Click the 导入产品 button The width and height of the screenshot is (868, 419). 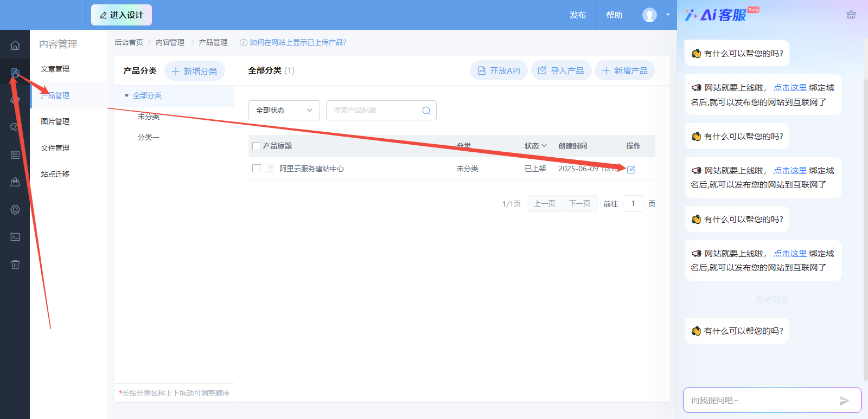click(x=561, y=70)
